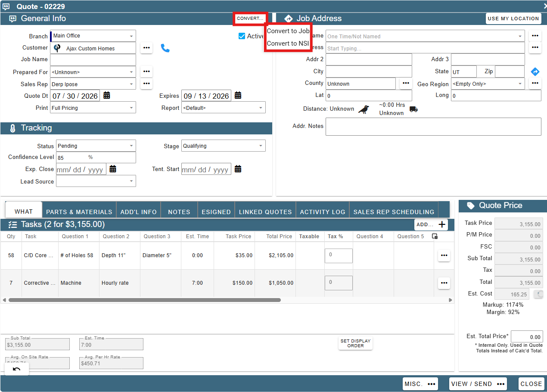The height and width of the screenshot is (392, 547).
Task: Open ellipsis menu for C/D Core task row
Action: tap(444, 255)
